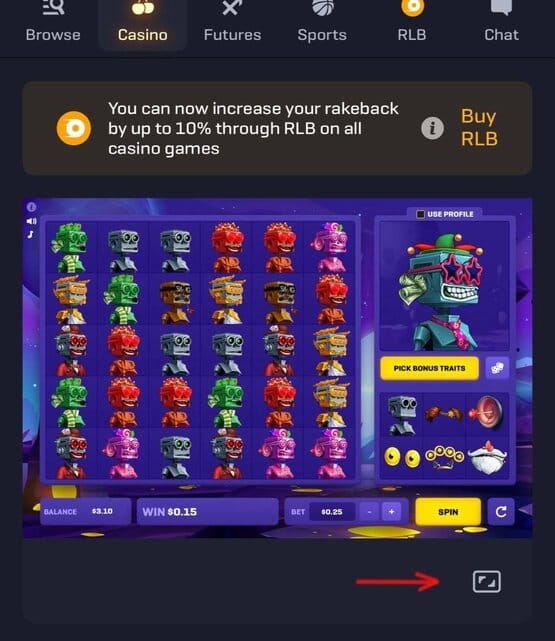
Task: Switch to the Futures tab
Action: (x=232, y=22)
